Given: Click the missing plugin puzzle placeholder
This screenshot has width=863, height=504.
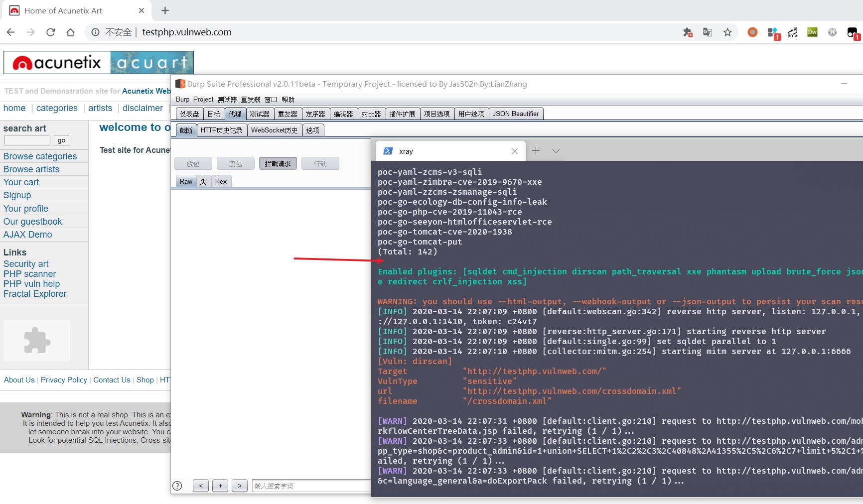Looking at the screenshot, I should coord(37,340).
